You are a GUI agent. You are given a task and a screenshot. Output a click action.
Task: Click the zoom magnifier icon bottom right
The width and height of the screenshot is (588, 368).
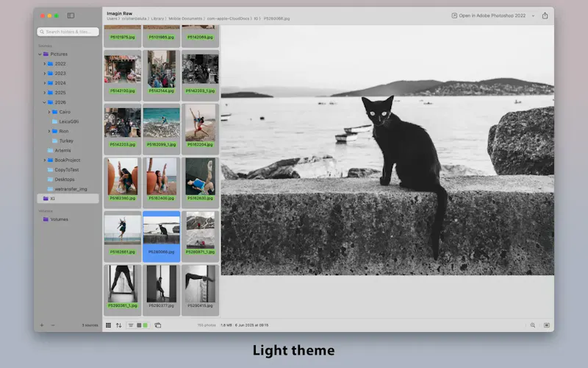(532, 325)
